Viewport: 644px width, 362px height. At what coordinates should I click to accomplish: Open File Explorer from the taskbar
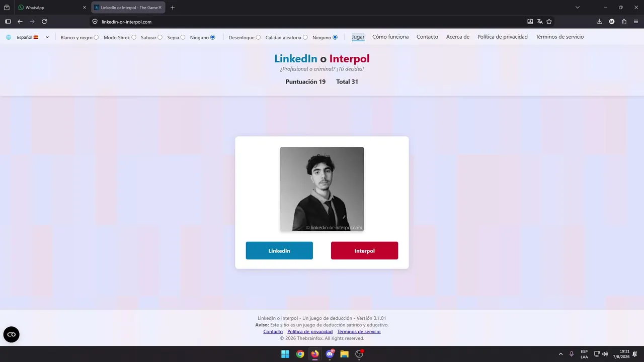(x=344, y=354)
